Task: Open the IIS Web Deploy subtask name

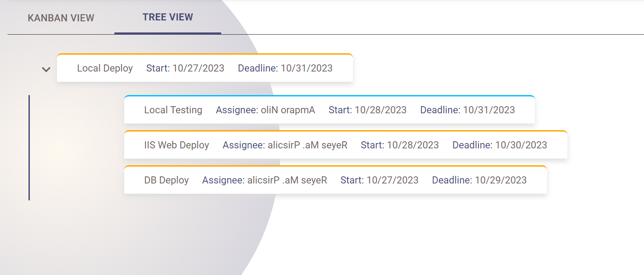Action: [177, 145]
